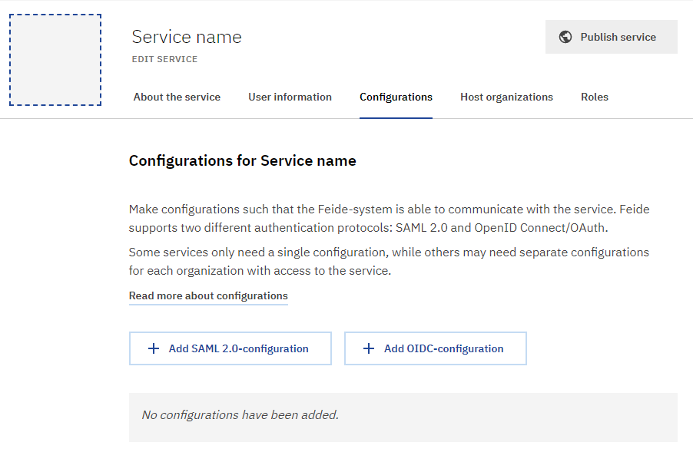This screenshot has width=693, height=462.
Task: Click the dashed service logo placeholder
Action: (x=55, y=60)
